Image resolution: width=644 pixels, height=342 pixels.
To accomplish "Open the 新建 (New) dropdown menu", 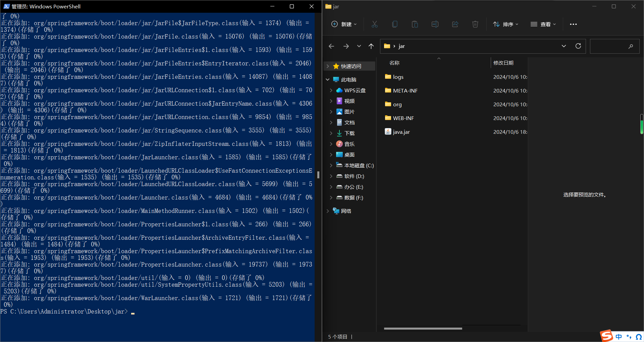I will point(344,24).
